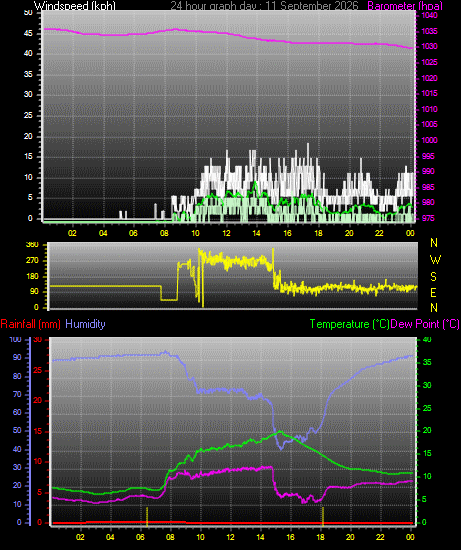
Task: Click the W compass label beside wind direction
Action: (435, 260)
